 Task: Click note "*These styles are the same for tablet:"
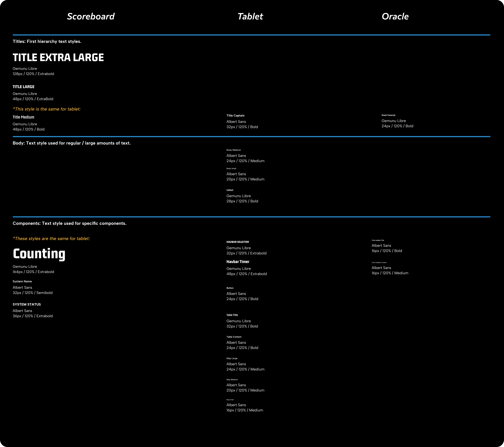pos(51,239)
